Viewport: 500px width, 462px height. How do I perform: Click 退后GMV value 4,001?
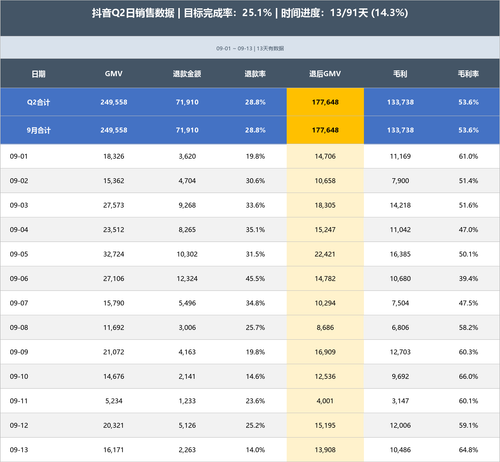click(325, 401)
